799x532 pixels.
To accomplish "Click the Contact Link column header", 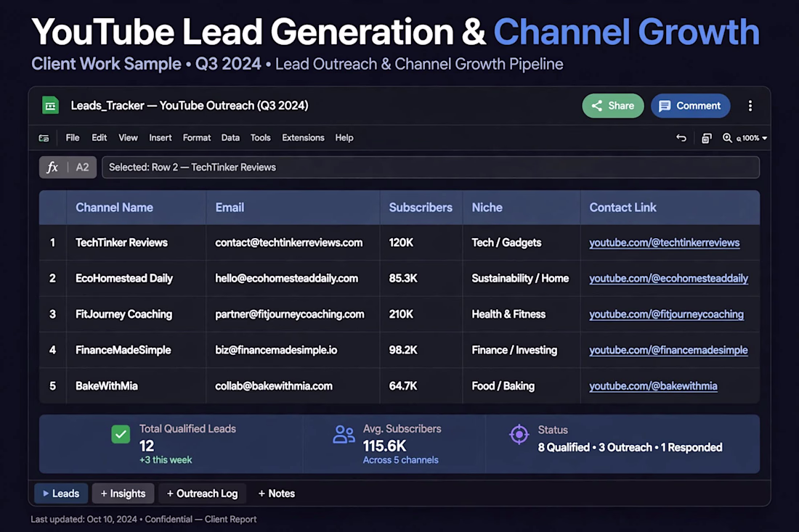I will point(670,207).
